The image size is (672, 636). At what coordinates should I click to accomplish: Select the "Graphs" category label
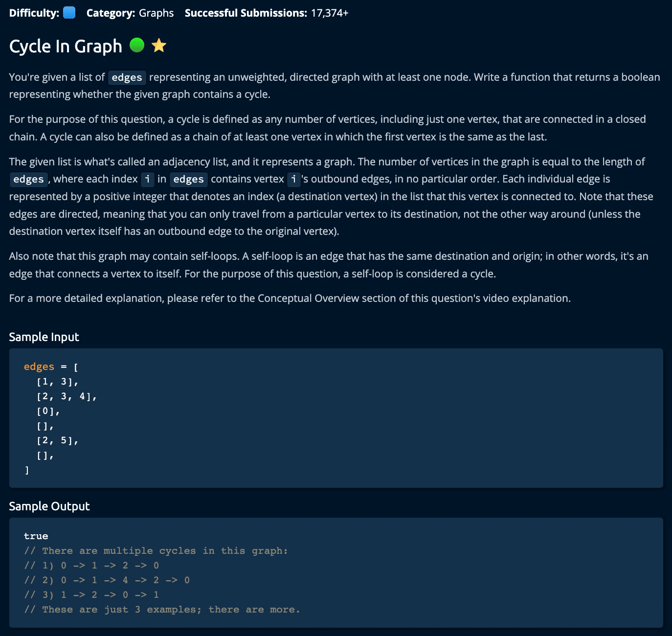(x=156, y=13)
